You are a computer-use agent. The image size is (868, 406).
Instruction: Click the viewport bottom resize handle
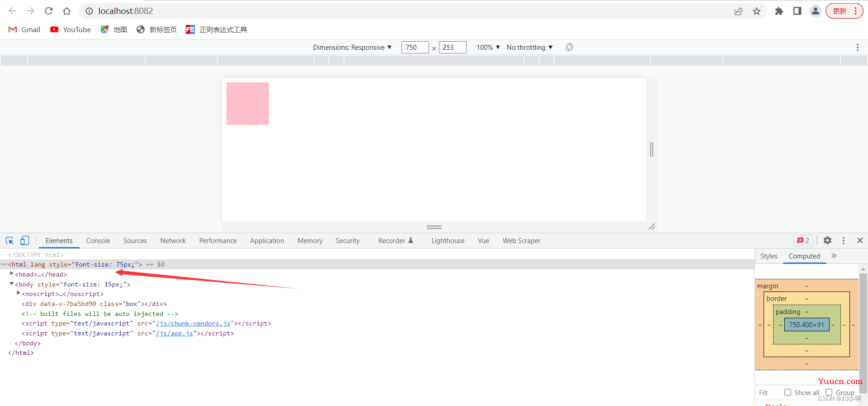pos(434,227)
